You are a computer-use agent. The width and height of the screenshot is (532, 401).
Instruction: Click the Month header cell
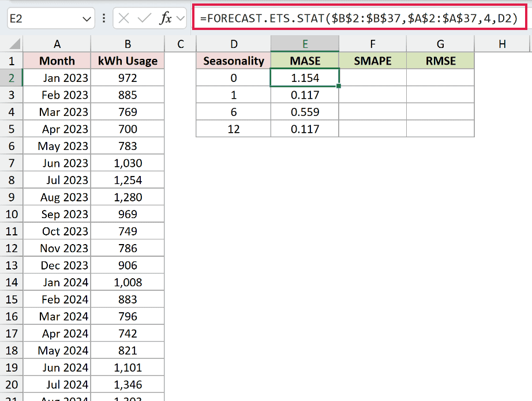tap(57, 61)
